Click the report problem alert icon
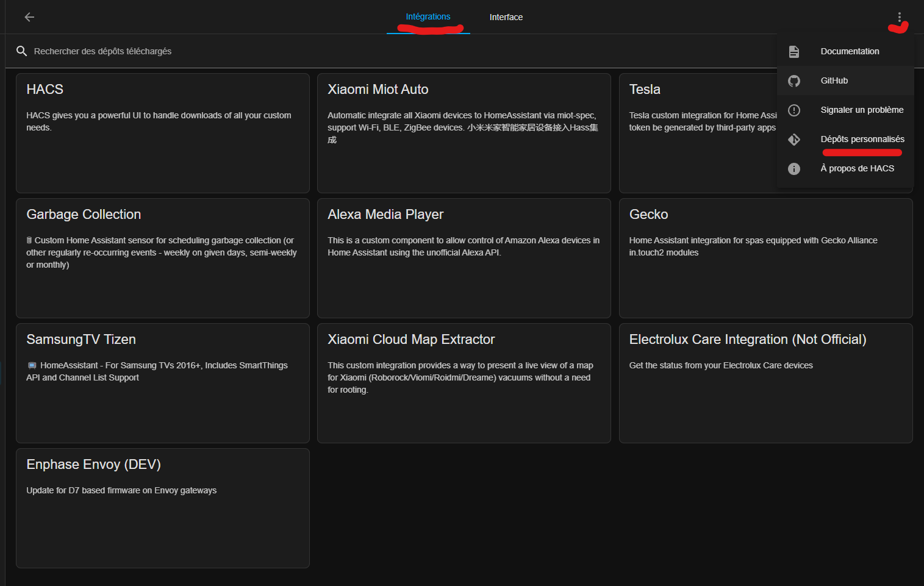The image size is (924, 586). click(x=794, y=110)
